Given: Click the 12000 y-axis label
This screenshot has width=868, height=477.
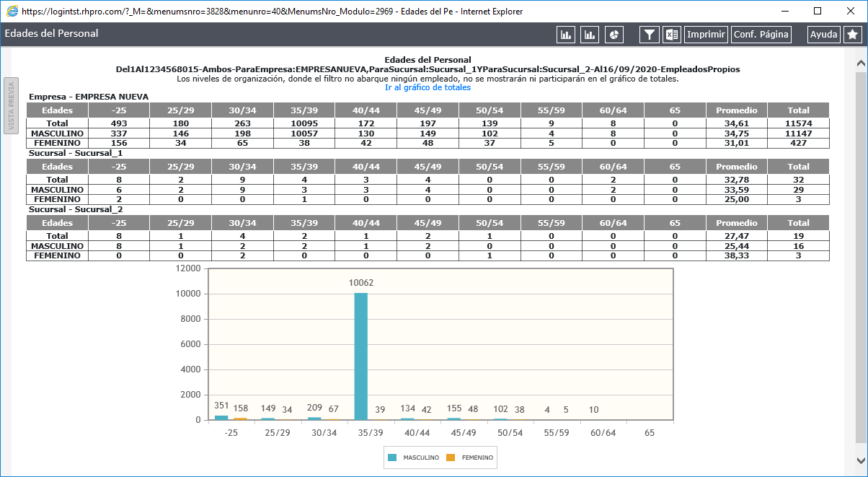Looking at the screenshot, I should (188, 268).
